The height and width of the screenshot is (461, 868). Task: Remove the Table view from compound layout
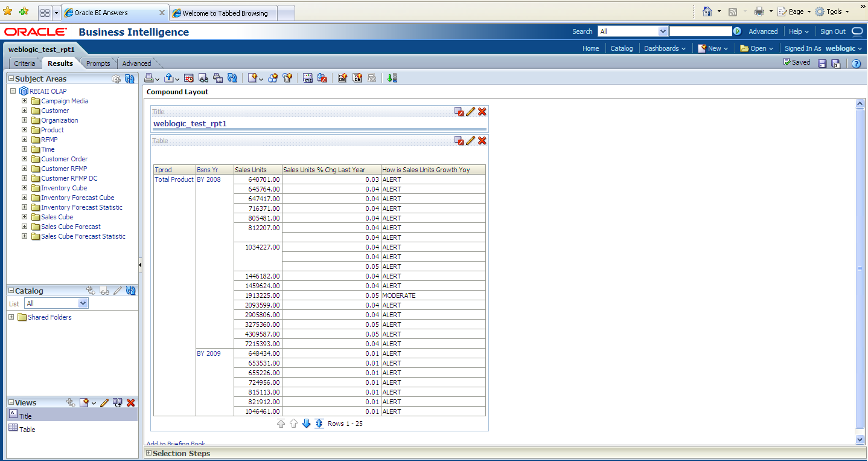coord(482,141)
